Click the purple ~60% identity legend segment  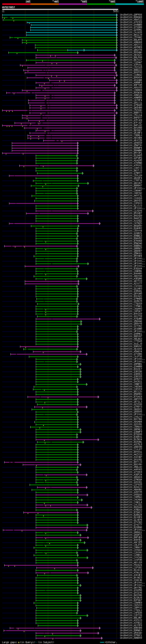pyautogui.click(x=73, y=4)
